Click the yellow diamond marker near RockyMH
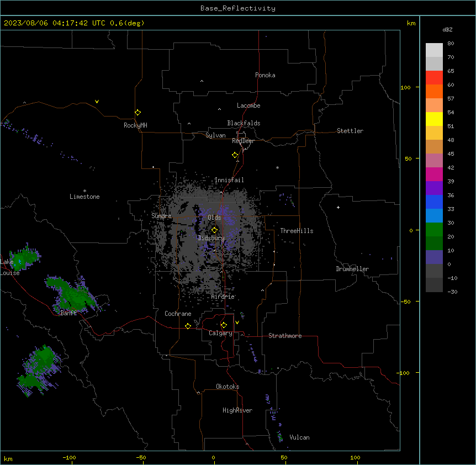The width and height of the screenshot is (476, 465). (138, 113)
